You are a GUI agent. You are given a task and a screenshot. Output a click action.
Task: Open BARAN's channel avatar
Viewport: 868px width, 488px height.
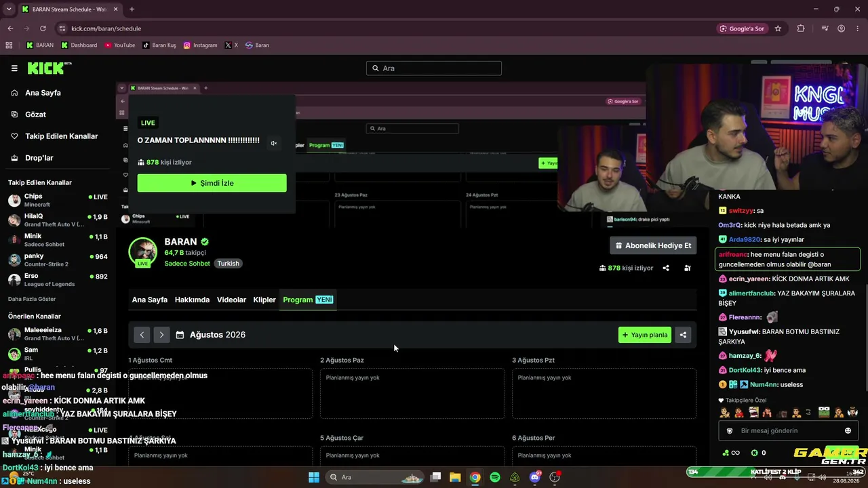142,252
